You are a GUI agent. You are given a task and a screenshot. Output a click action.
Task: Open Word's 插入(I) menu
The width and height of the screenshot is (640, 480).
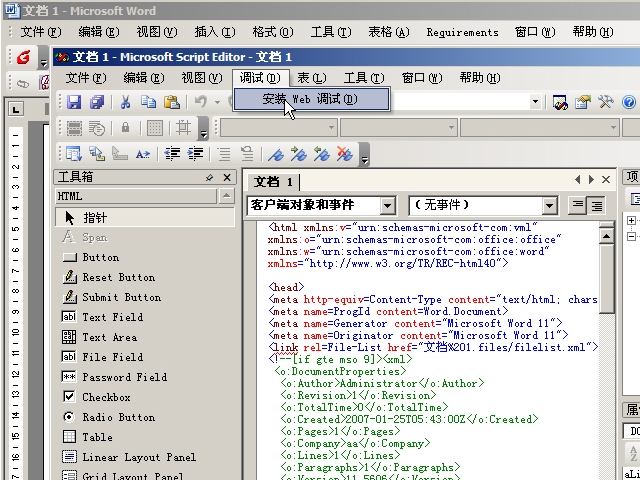[x=215, y=32]
